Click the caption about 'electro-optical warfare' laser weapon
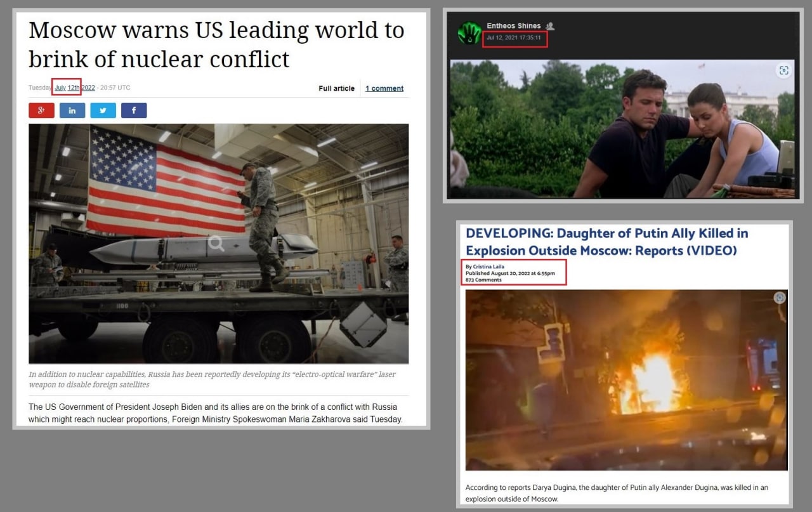 click(213, 379)
